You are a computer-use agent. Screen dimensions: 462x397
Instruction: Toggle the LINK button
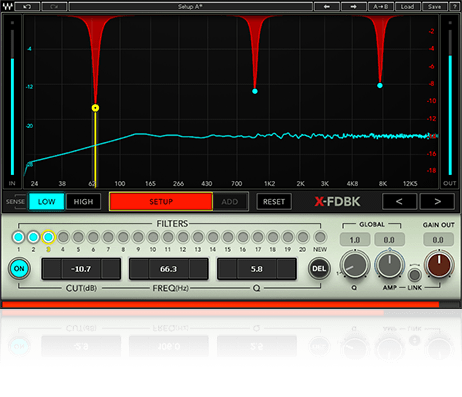coord(414,275)
